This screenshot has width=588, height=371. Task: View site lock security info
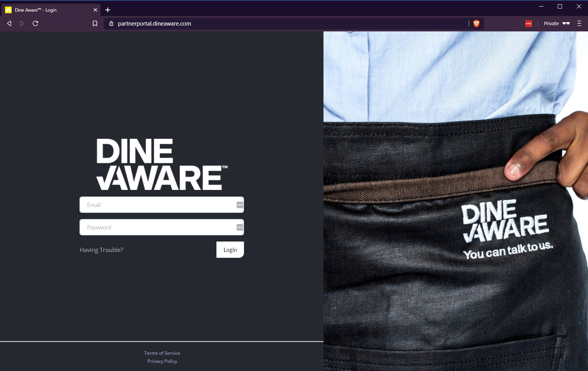(x=111, y=24)
